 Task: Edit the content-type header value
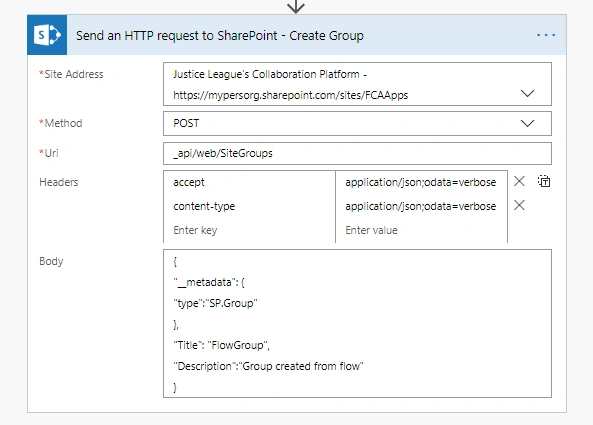point(421,206)
